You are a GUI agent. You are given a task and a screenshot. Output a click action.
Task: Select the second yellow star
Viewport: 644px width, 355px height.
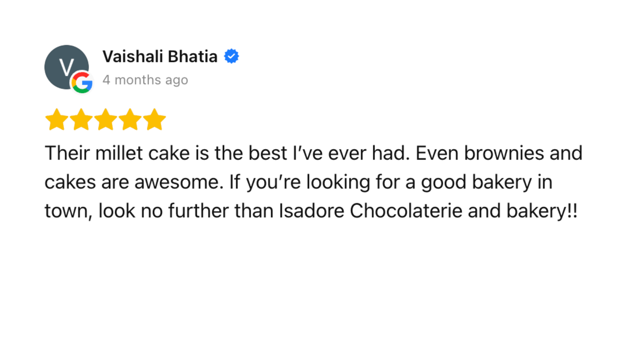[81, 119]
